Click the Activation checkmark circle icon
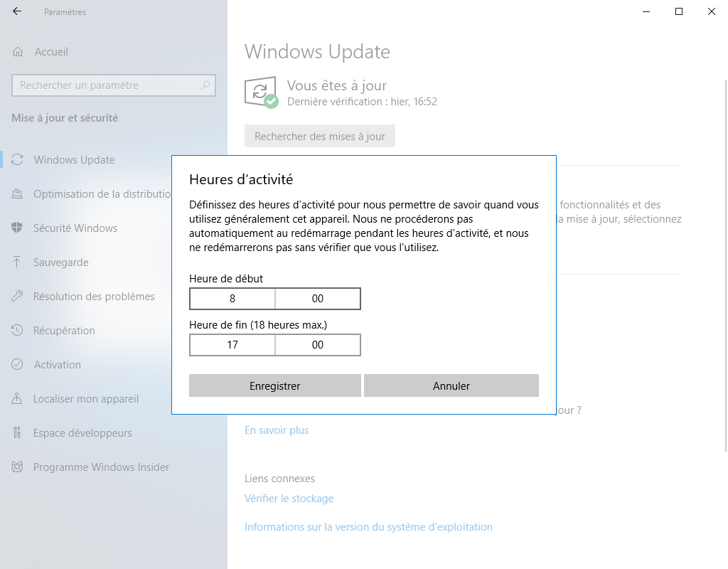Image resolution: width=728 pixels, height=569 pixels. pos(17,365)
